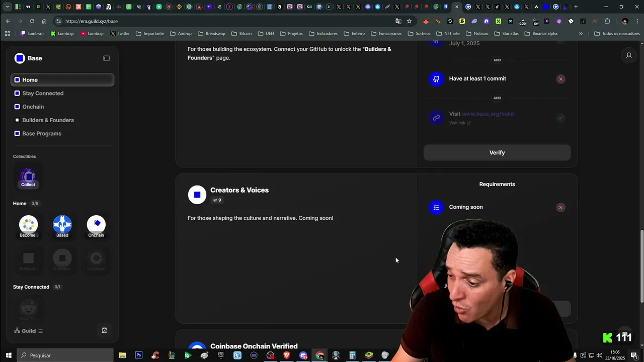
Task: Open the Importante bookmarks folder
Action: 149,34
